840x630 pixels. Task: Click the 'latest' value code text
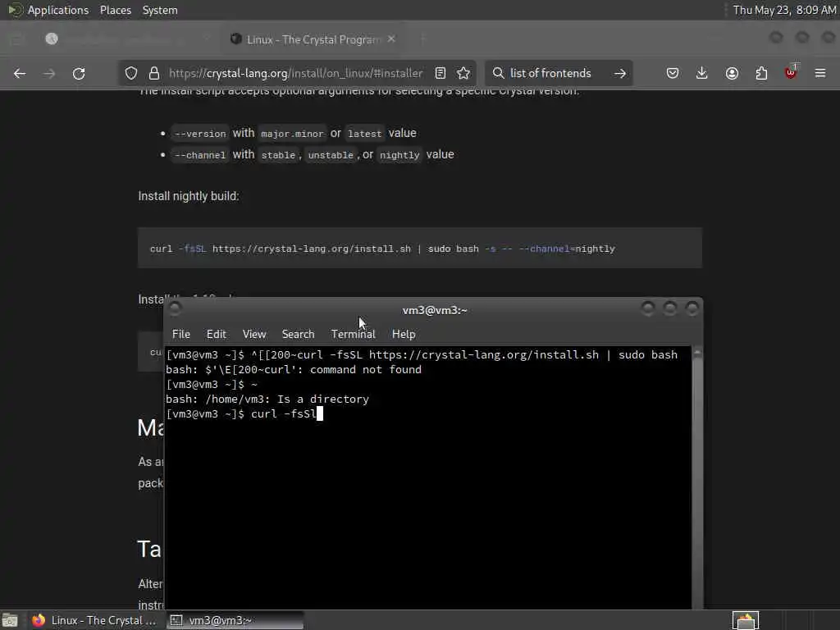click(365, 134)
